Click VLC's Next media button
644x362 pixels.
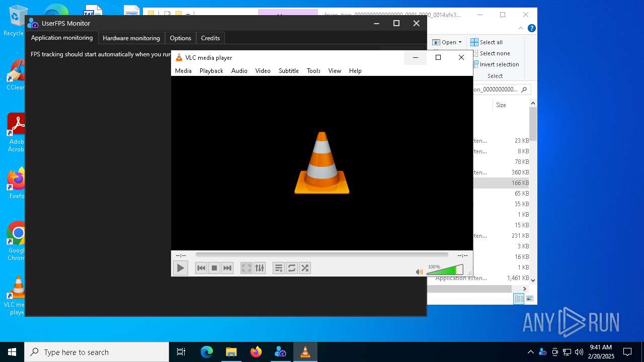coord(227,268)
